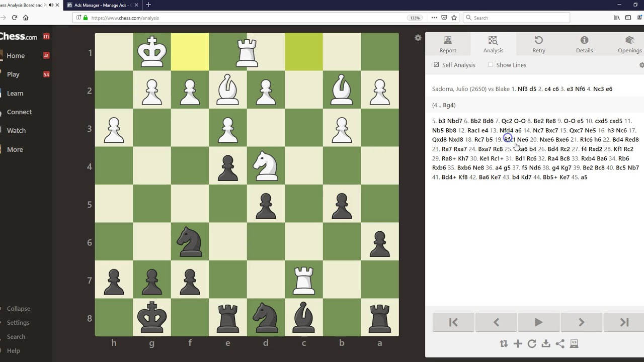Select final move 45. a5

click(584, 177)
